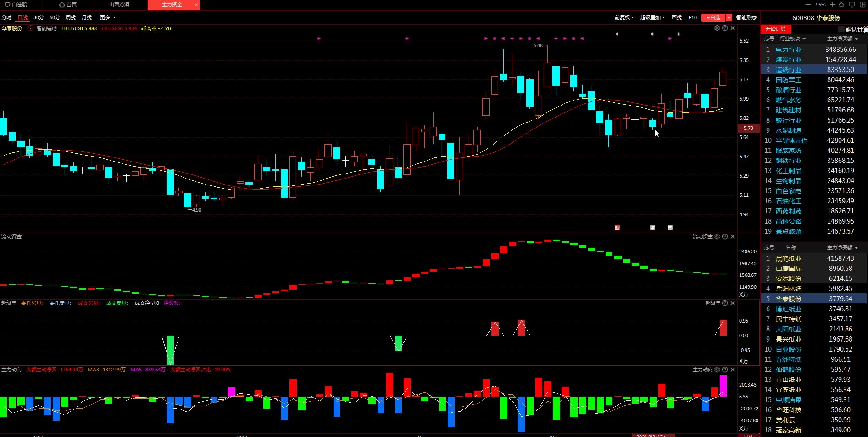The width and height of the screenshot is (868, 437).
Task: Select 煤炭行业 row
Action: click(814, 60)
